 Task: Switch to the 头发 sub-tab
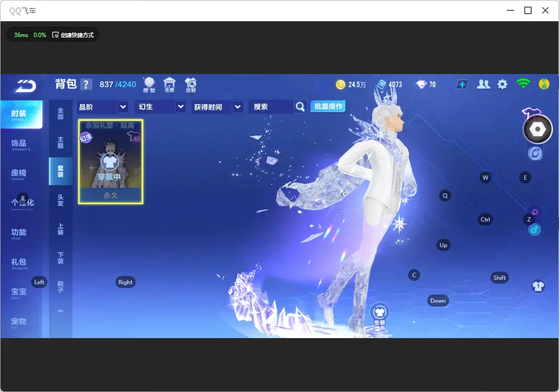(60, 200)
